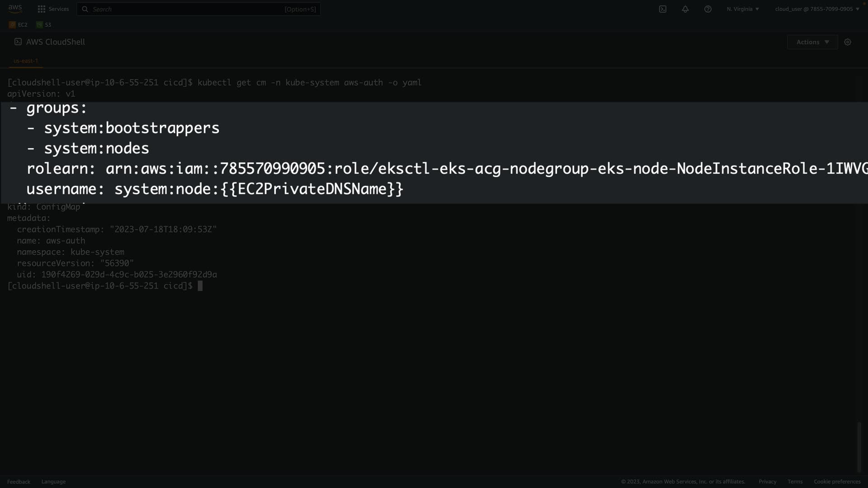
Task: Expand the Actions dropdown
Action: pos(812,42)
